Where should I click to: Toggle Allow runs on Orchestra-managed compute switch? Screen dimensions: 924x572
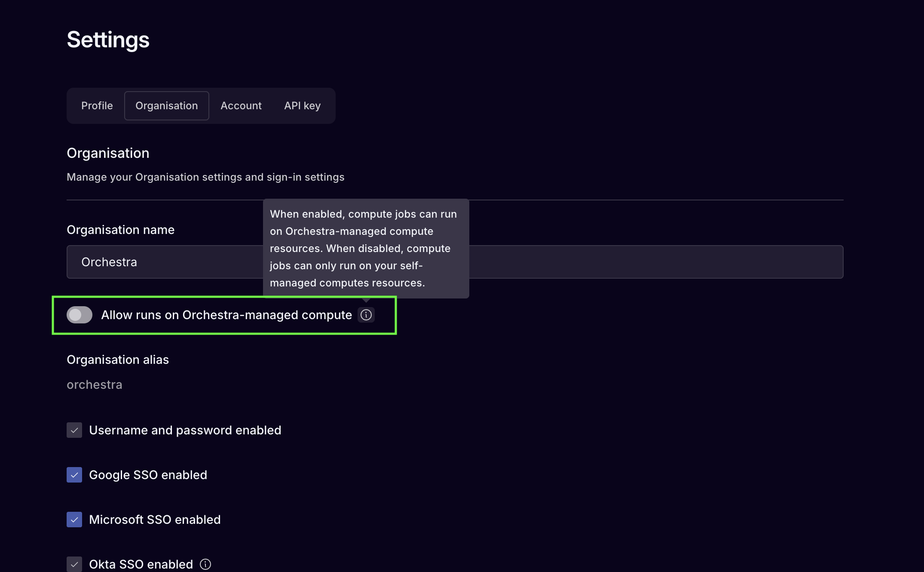[x=80, y=315]
